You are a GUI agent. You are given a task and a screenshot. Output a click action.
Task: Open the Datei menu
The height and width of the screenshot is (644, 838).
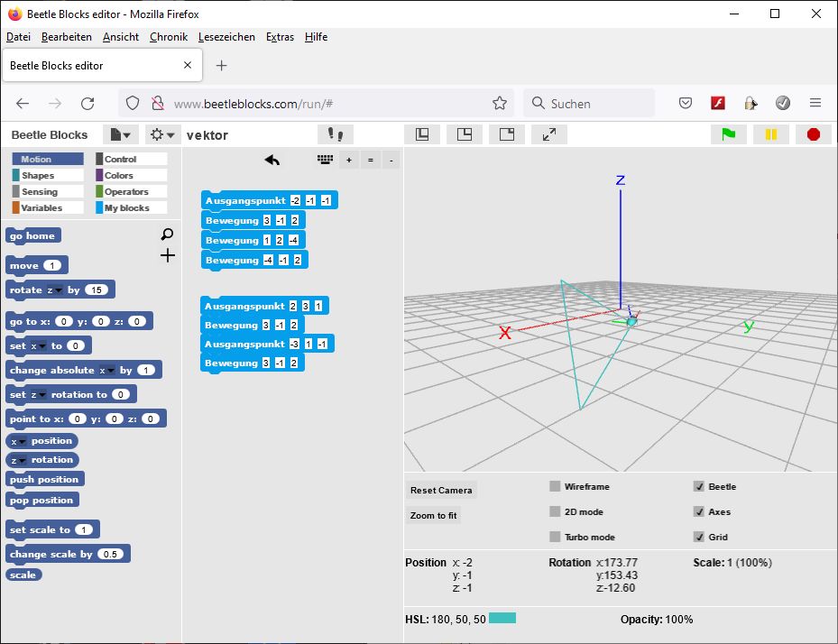(x=18, y=37)
